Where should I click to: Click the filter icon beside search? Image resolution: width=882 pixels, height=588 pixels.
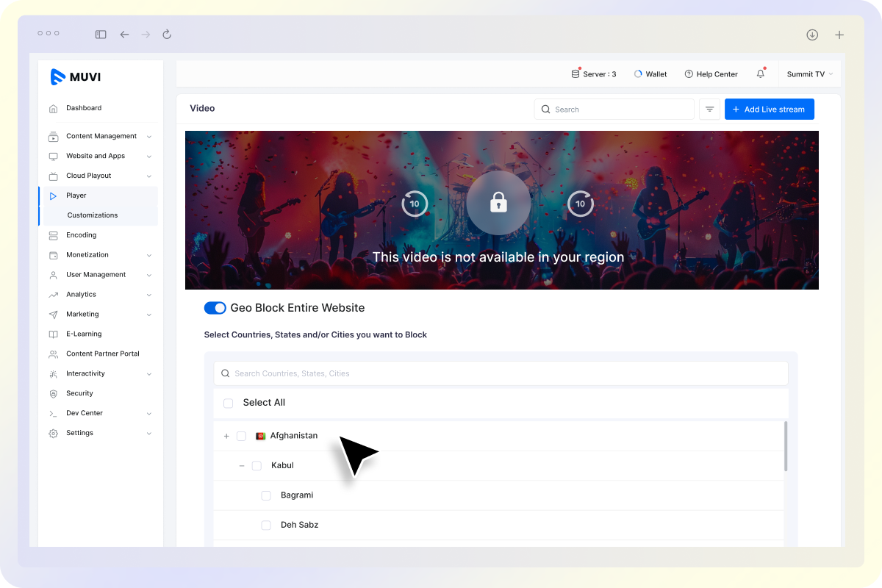coord(709,110)
